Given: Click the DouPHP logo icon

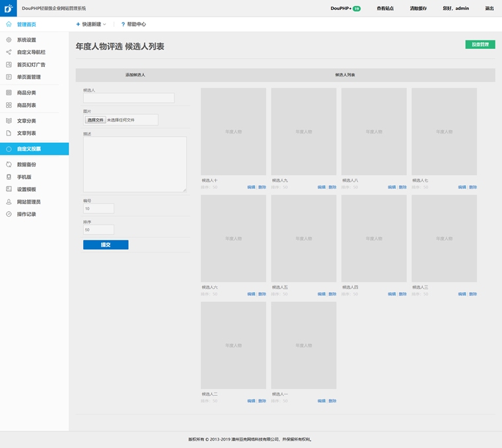Looking at the screenshot, I should [8, 9].
